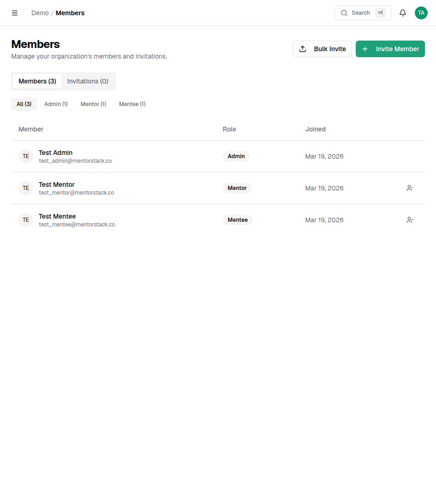Filter members by Admin (1)
Viewport: 436px width, 504px height.
point(56,104)
